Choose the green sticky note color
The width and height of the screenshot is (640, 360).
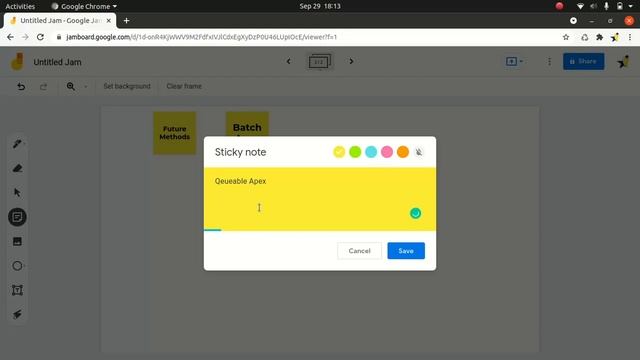click(x=355, y=152)
